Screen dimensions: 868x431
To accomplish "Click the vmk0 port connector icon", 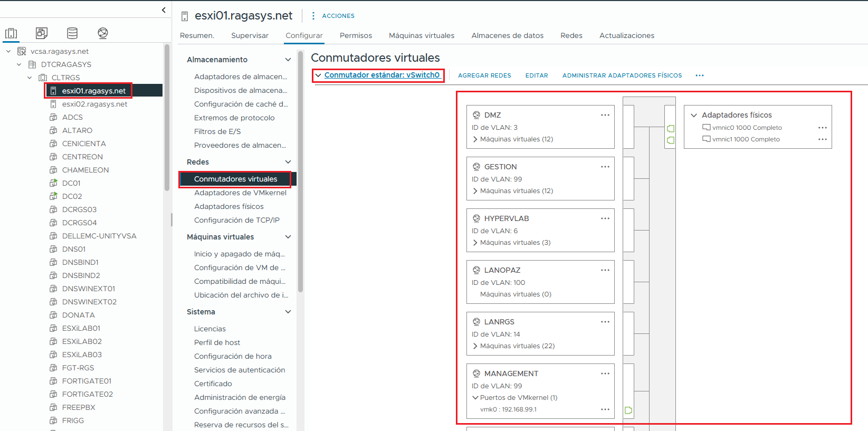I will (628, 410).
